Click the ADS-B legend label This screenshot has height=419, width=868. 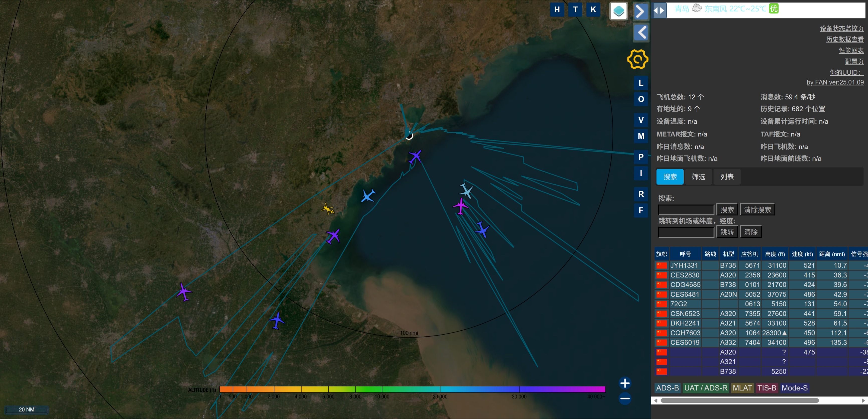pos(667,388)
